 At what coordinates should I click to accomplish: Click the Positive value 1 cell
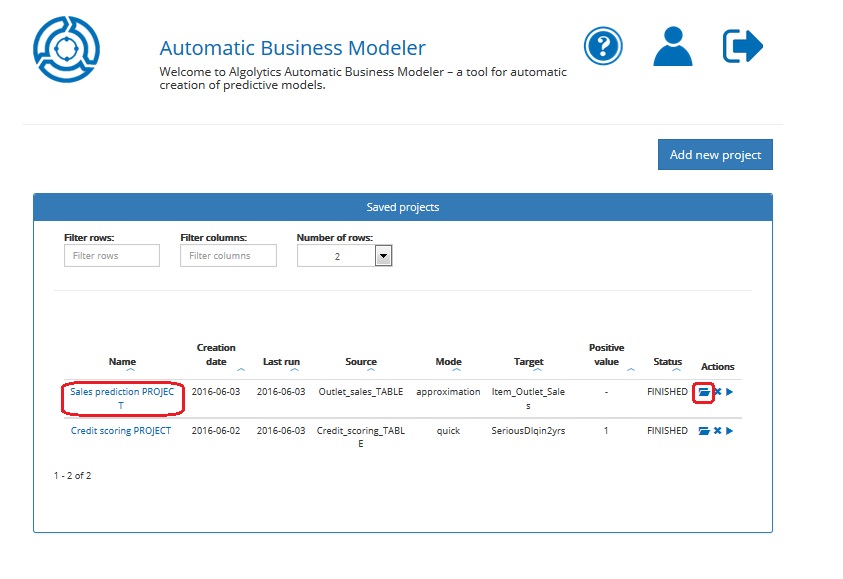606,431
